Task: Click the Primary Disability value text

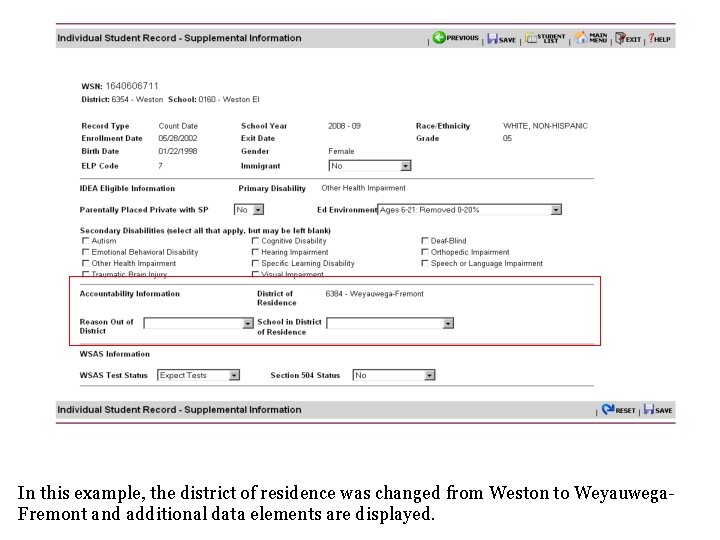Action: pyautogui.click(x=363, y=188)
